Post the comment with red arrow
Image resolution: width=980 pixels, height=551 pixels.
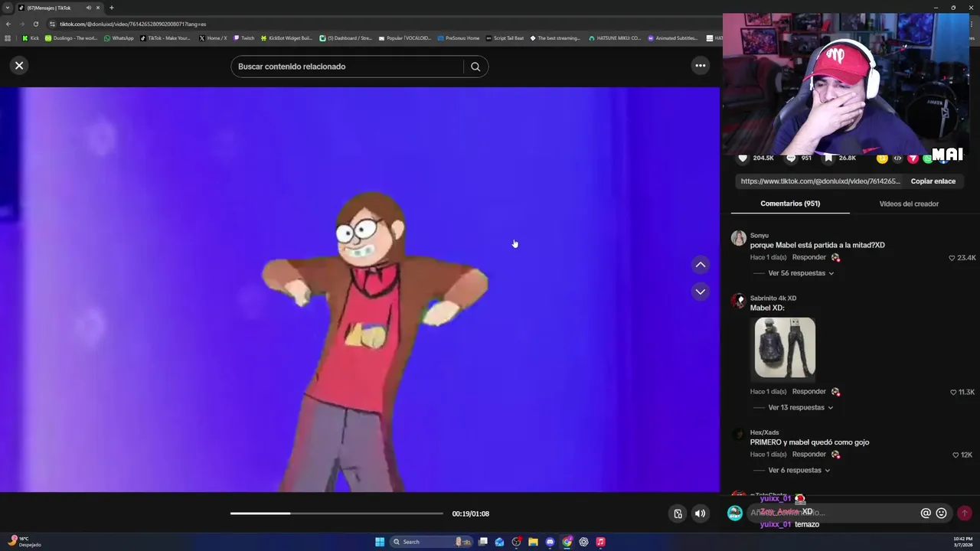pyautogui.click(x=965, y=514)
